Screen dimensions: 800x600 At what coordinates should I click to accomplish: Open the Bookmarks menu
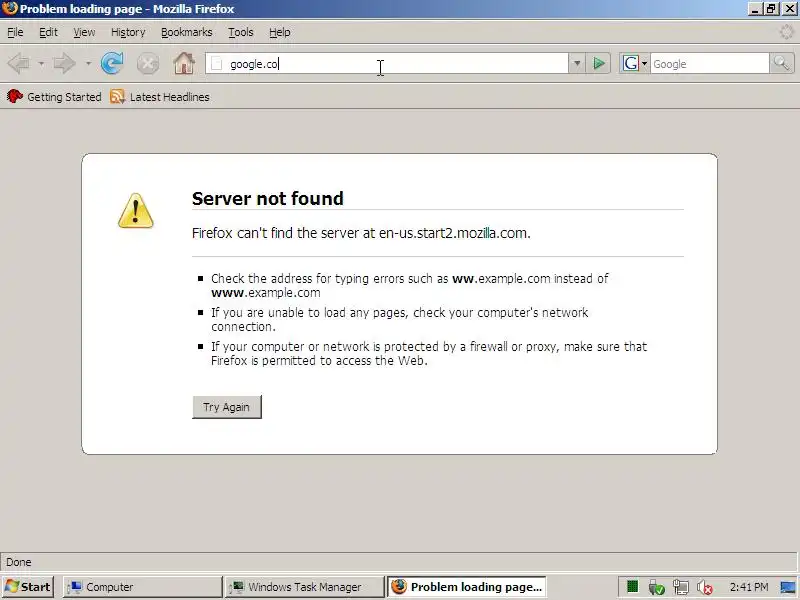coord(187,32)
